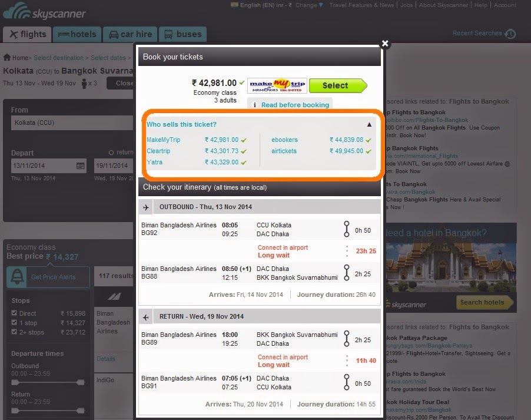Viewport: 531px width, 420px height.
Task: Click the return date field 19/11/2014
Action: pyautogui.click(x=114, y=166)
